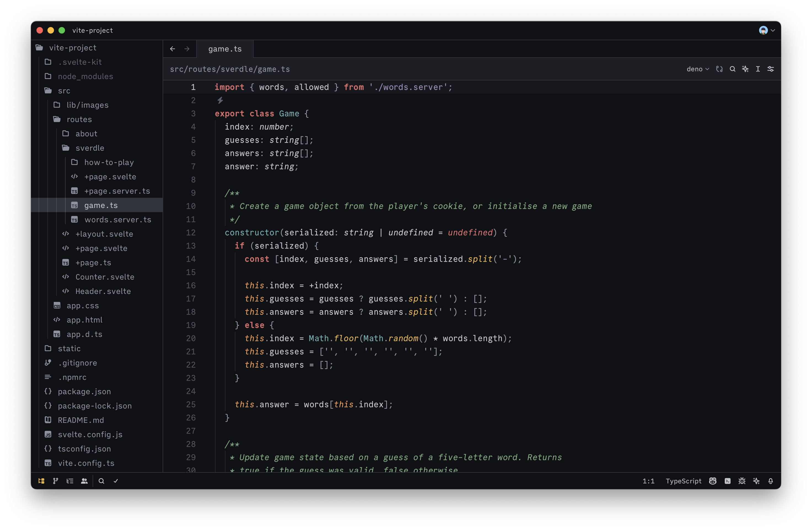The height and width of the screenshot is (530, 812).
Task: Open the deno language server dropdown
Action: [x=698, y=69]
